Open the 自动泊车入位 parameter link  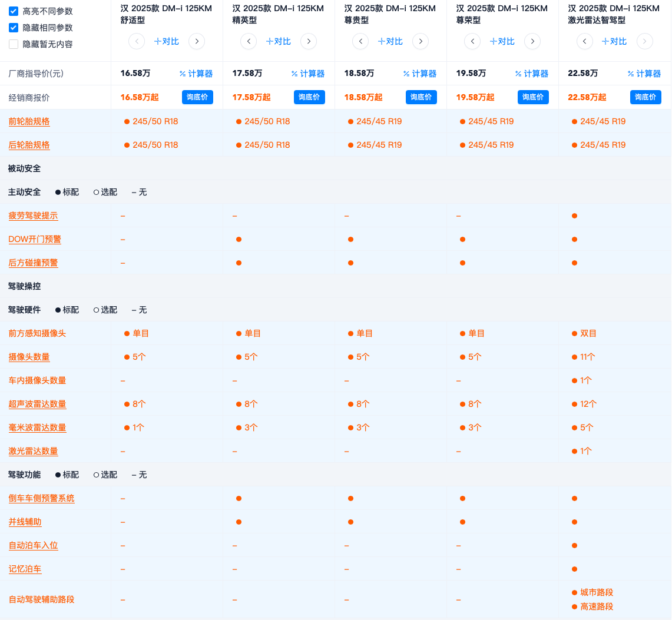coord(33,546)
